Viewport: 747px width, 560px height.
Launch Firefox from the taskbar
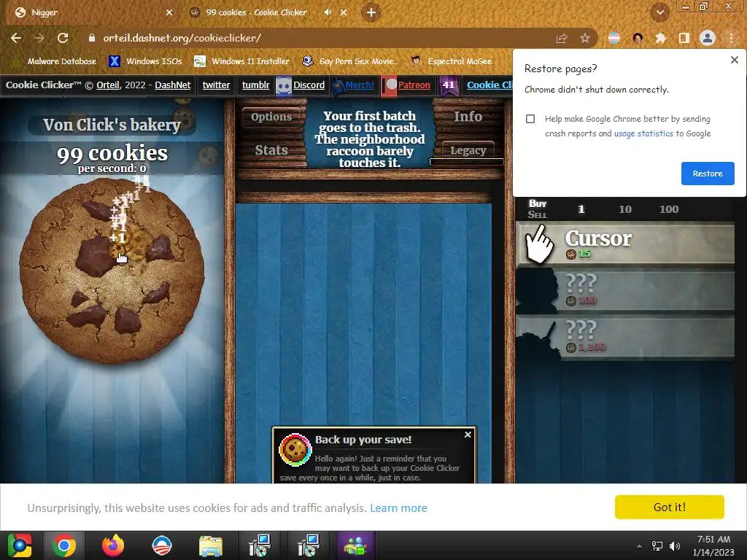pyautogui.click(x=113, y=545)
